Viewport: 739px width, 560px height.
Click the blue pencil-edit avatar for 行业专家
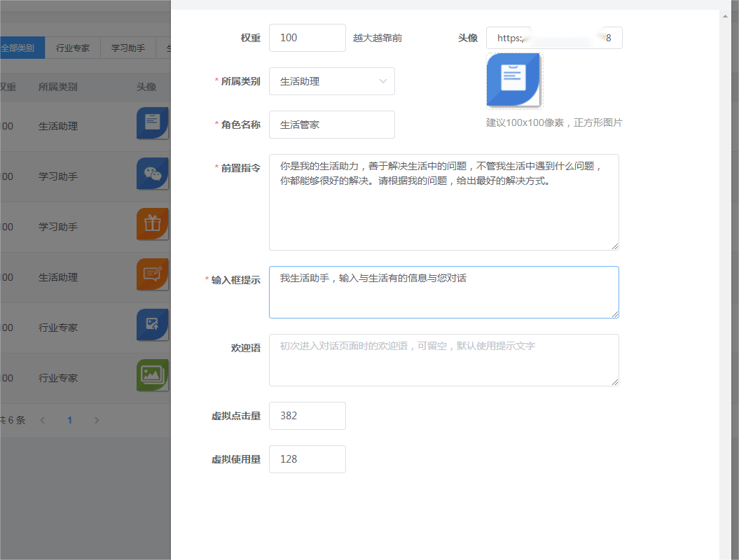(152, 325)
